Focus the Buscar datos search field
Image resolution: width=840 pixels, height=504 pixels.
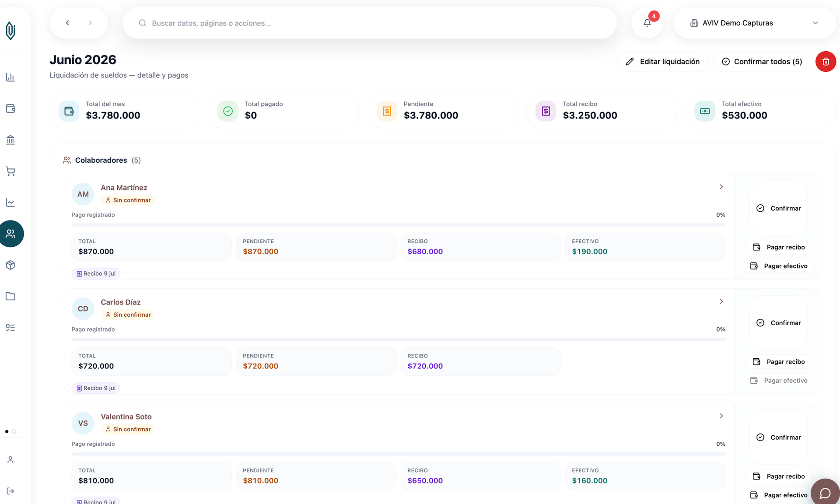tap(370, 23)
